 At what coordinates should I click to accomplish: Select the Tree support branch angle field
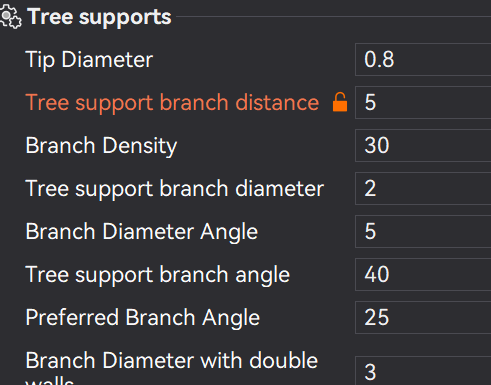[x=423, y=274]
